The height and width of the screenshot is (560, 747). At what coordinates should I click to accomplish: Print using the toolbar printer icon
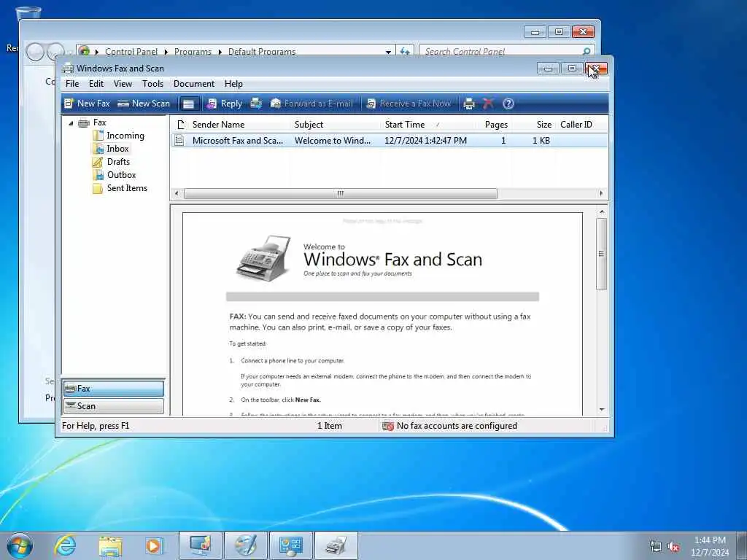[469, 104]
